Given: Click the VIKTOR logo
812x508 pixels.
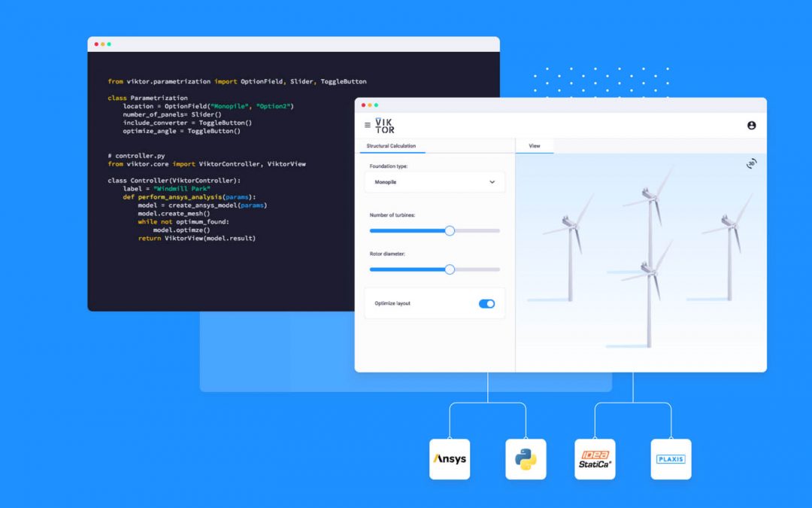Looking at the screenshot, I should click(385, 126).
